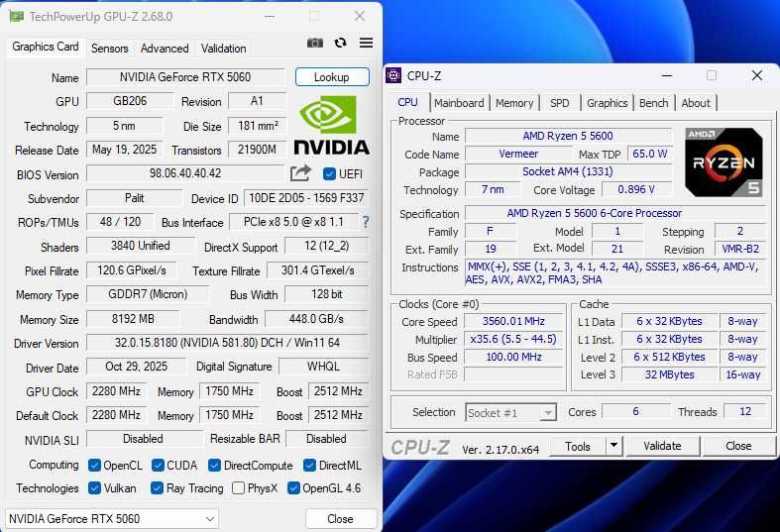This screenshot has height=532, width=780.
Task: Click the GPU name field NVIDIA GeForce RTX 5060
Action: (185, 77)
